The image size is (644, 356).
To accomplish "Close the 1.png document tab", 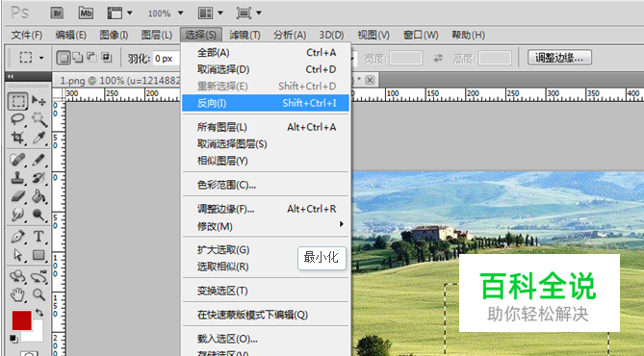I will pyautogui.click(x=370, y=80).
